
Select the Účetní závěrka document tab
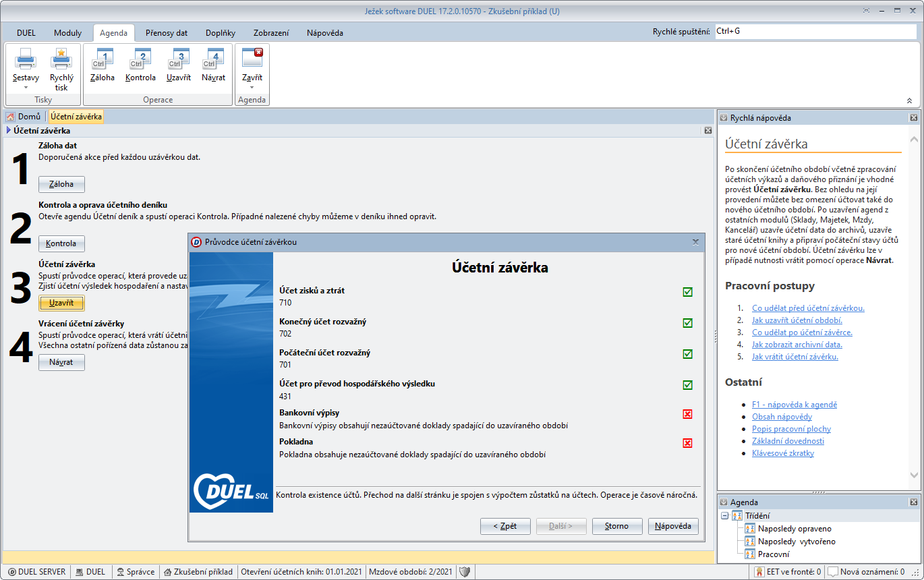(76, 117)
